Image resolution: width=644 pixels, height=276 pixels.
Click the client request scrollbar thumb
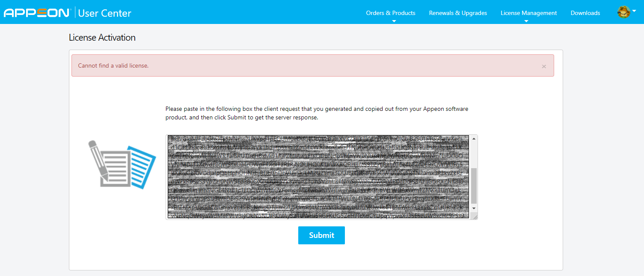click(473, 186)
